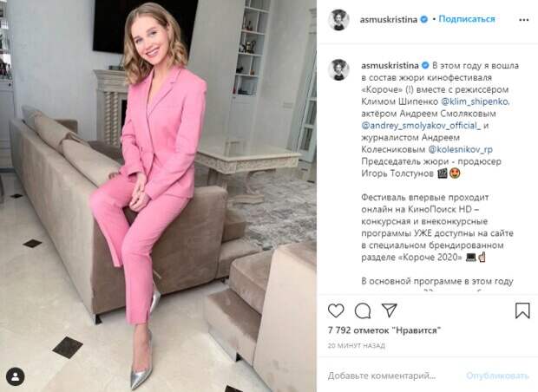The width and height of the screenshot is (538, 392).
Task: Open the @kolesnikov_rp mention
Action: click(460, 149)
